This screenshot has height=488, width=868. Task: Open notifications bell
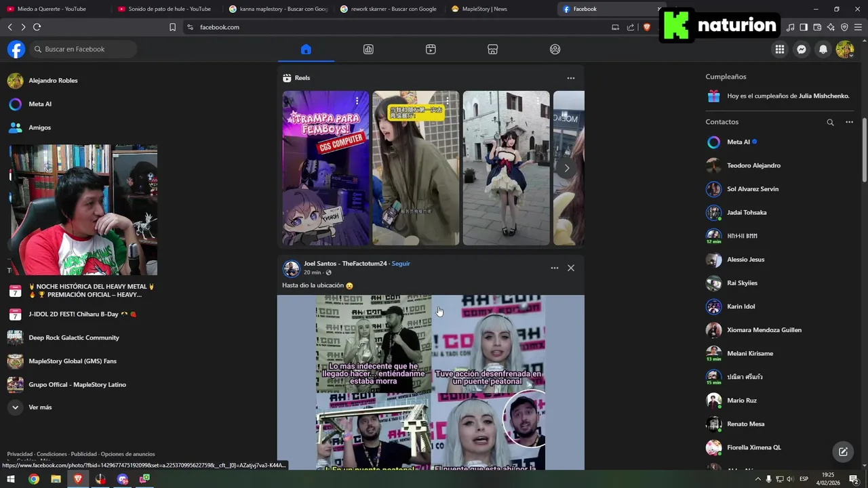pyautogui.click(x=823, y=49)
